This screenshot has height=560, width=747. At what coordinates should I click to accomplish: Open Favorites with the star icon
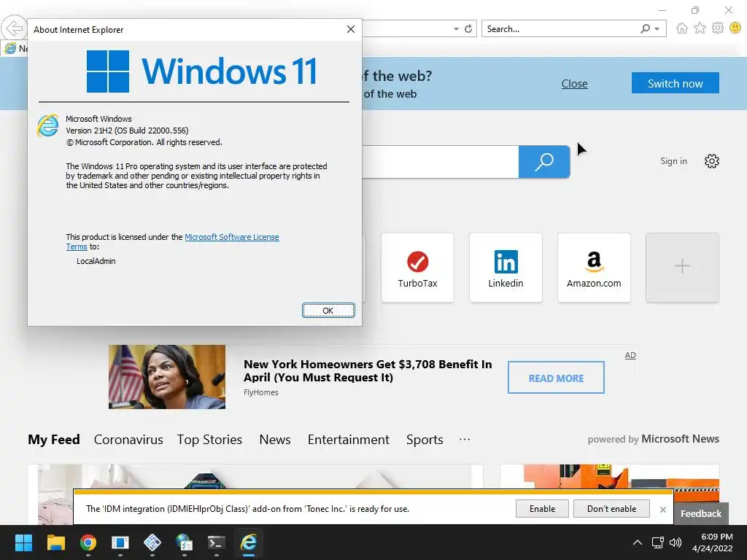pyautogui.click(x=700, y=28)
